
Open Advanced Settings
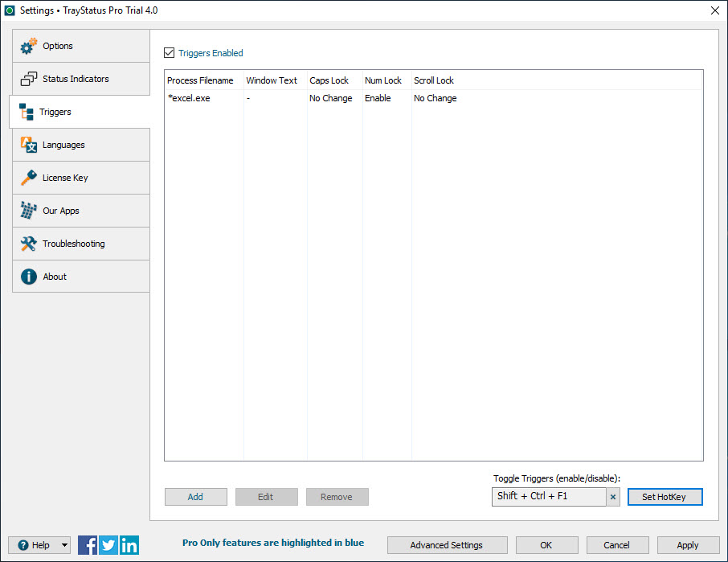[447, 545]
